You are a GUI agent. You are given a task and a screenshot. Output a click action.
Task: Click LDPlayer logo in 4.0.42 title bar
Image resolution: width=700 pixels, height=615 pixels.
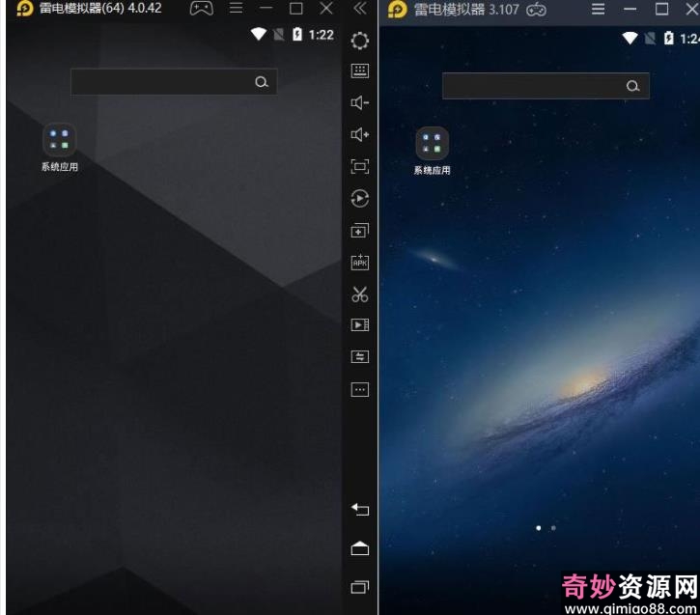point(24,9)
